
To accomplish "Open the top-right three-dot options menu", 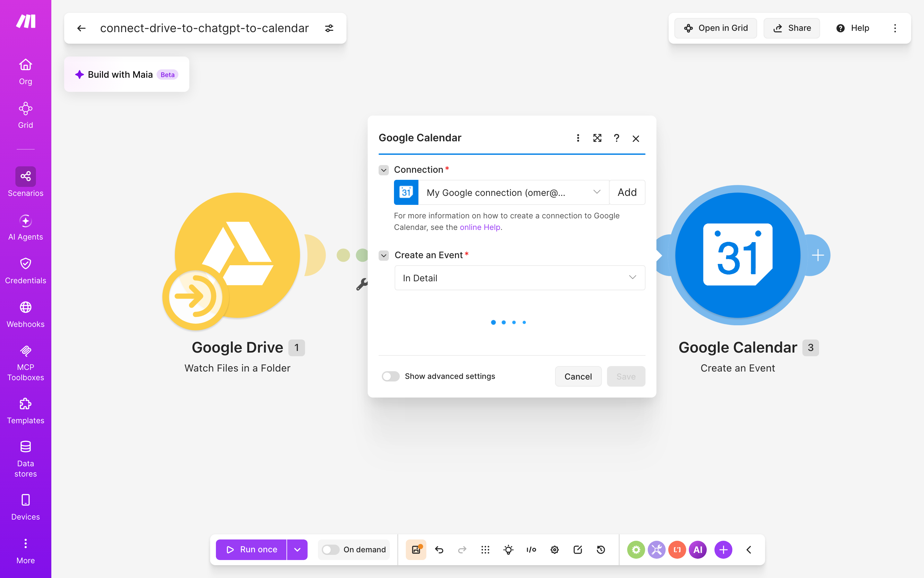I will (x=895, y=28).
